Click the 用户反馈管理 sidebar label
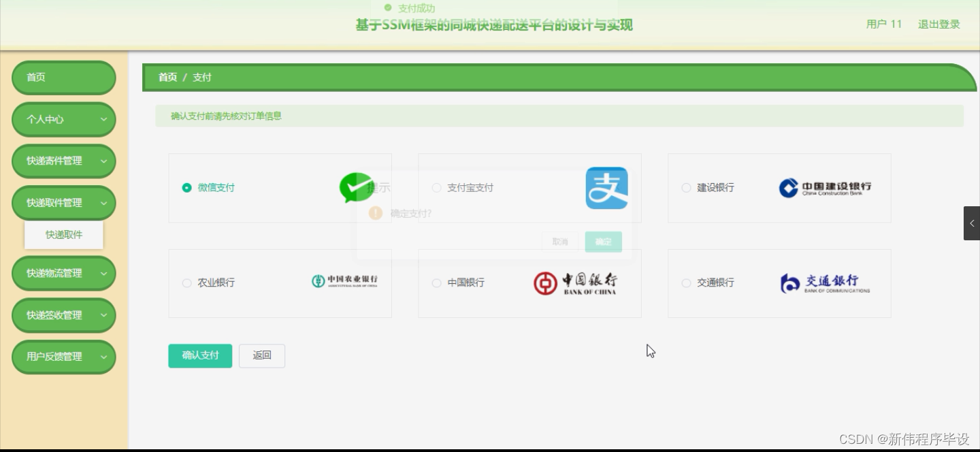Viewport: 980px width, 452px height. (54, 357)
